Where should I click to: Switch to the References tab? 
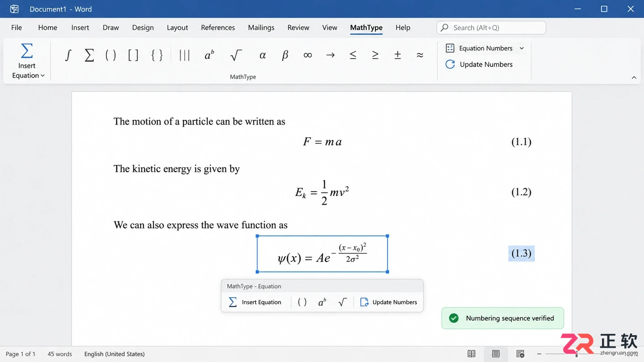click(x=218, y=28)
